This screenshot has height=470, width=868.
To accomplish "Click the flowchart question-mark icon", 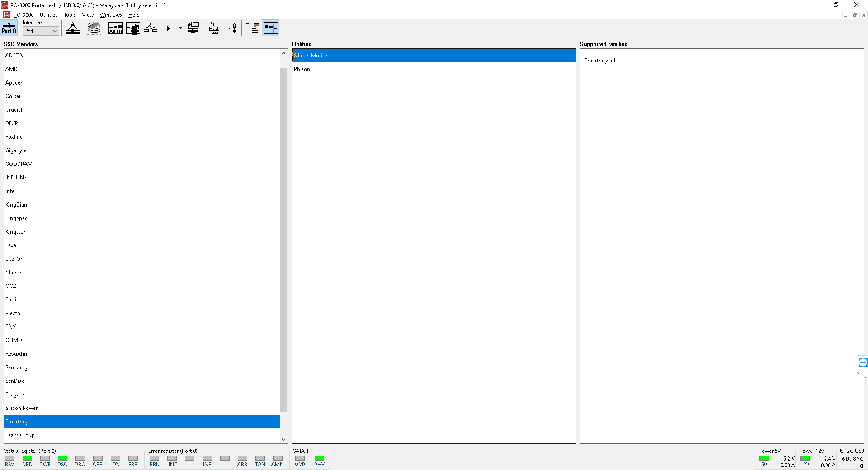I will click(151, 28).
